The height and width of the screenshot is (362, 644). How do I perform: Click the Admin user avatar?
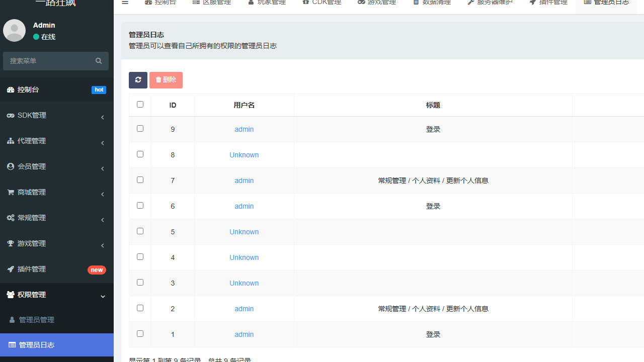click(x=14, y=31)
